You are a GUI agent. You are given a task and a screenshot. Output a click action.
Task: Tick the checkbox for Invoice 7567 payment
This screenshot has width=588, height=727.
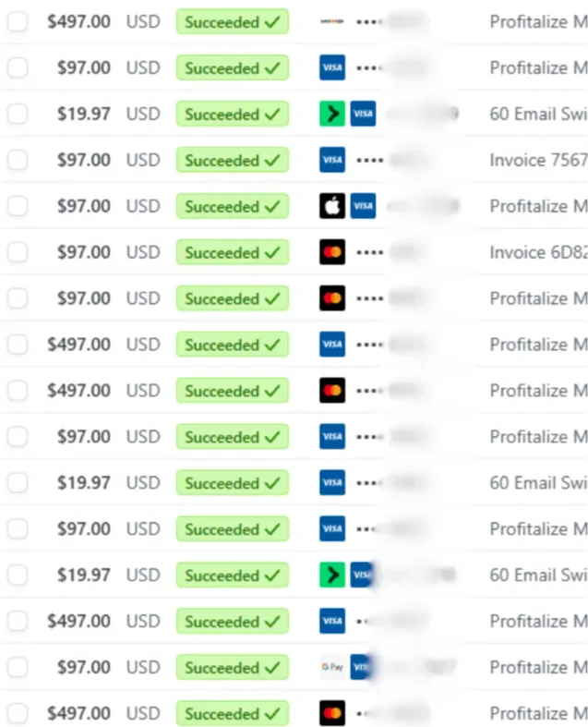click(x=18, y=160)
